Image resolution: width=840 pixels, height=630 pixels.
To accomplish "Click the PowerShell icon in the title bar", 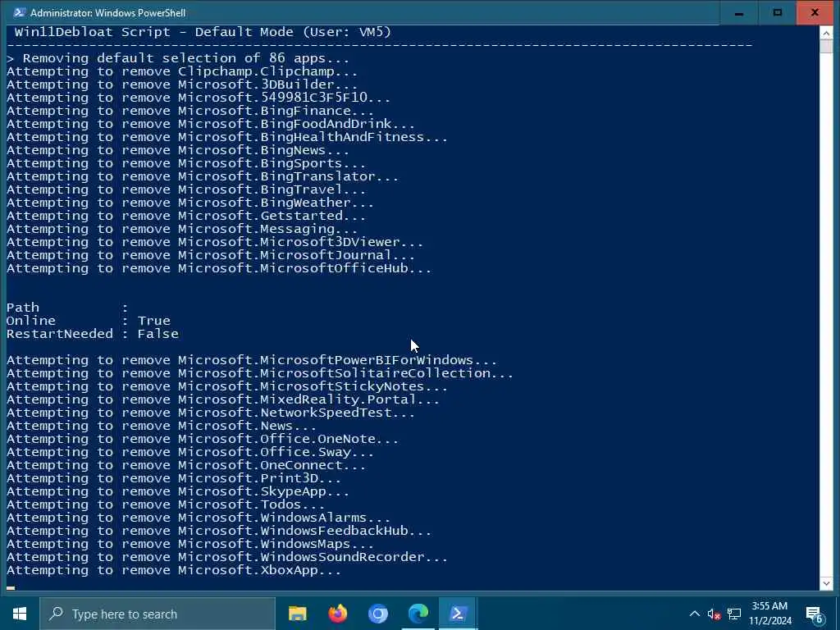I will pyautogui.click(x=20, y=12).
